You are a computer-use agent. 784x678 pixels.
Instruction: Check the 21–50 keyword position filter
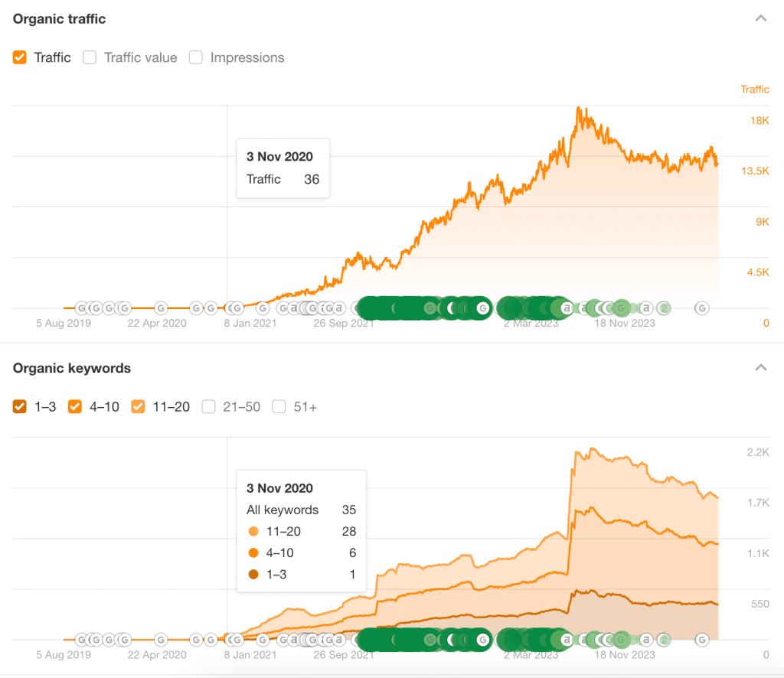pos(208,406)
